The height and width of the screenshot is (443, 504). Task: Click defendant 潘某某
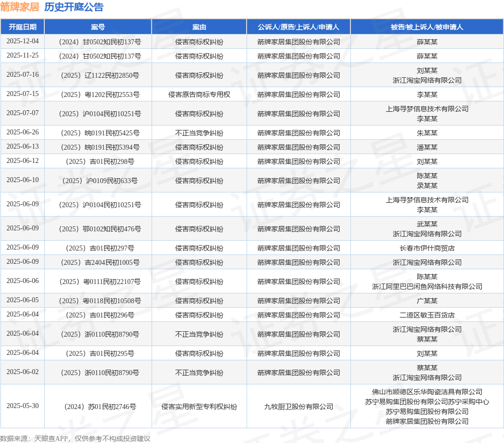(427, 148)
